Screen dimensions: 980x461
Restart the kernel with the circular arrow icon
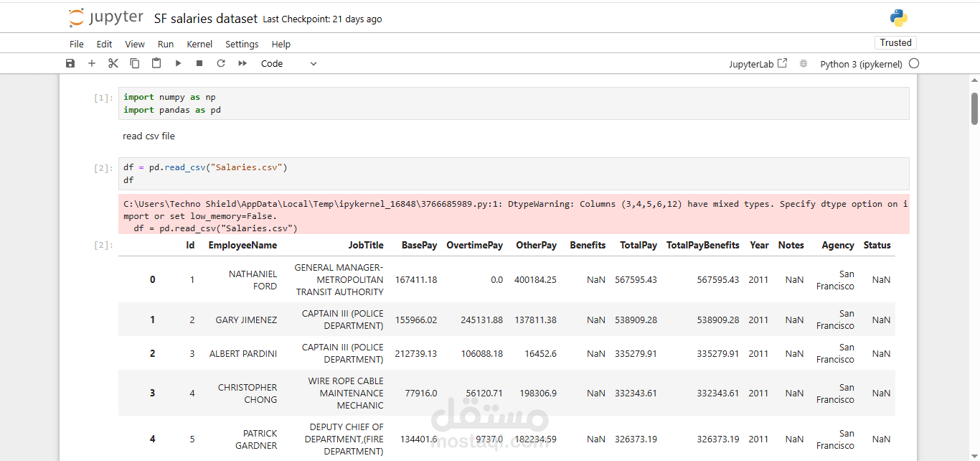221,63
